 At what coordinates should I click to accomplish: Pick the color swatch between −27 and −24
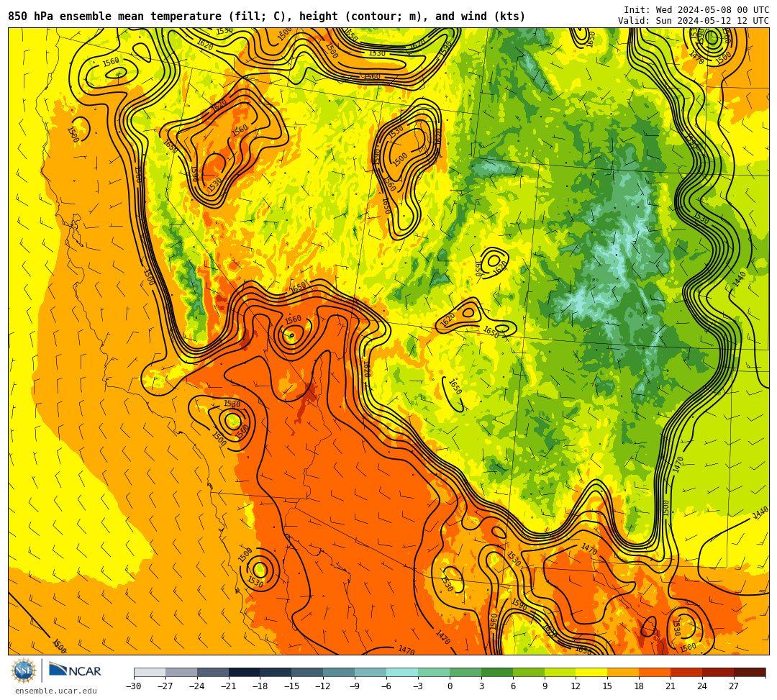point(181,672)
